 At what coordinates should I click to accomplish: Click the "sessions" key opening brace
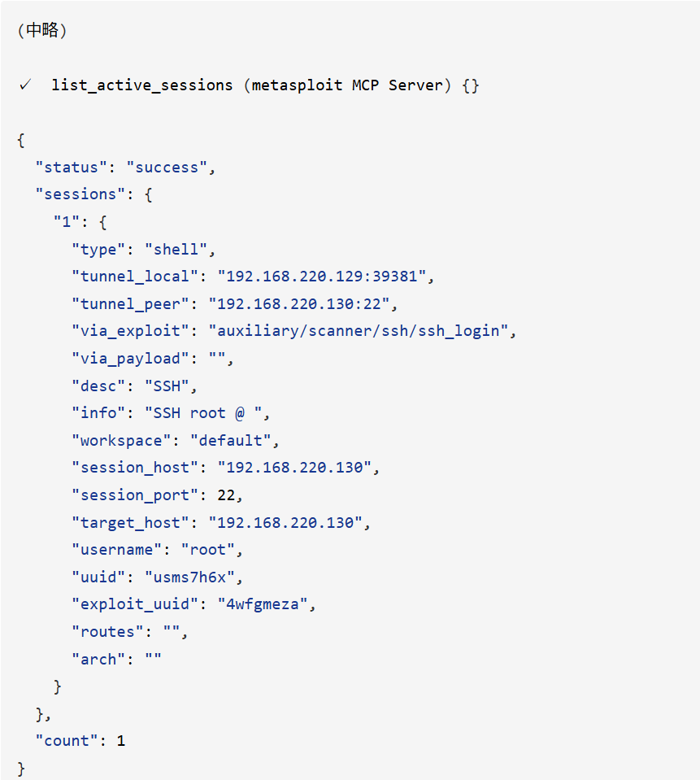148,194
